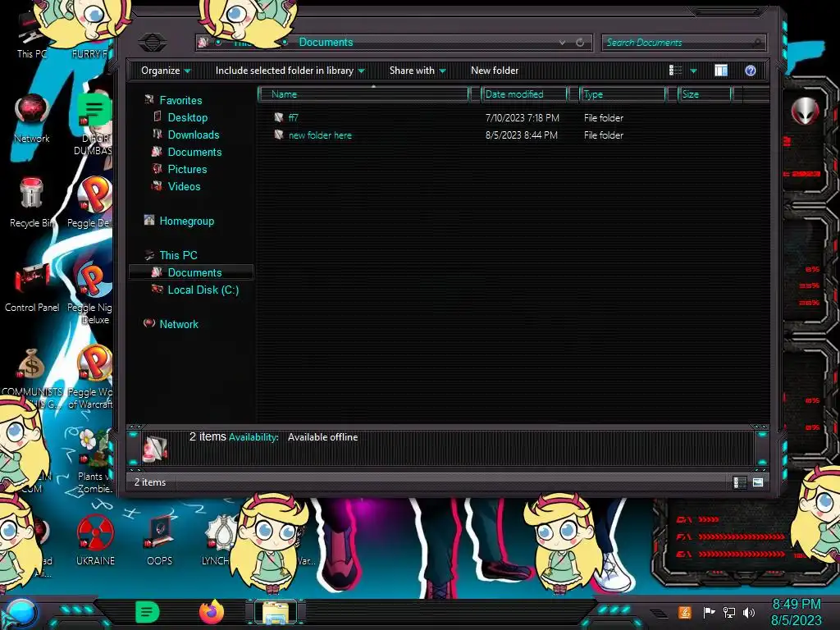
Task: Click the ff7 folder icon
Action: [x=279, y=117]
